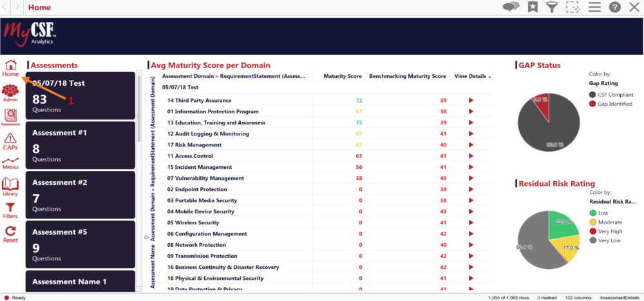Open the help question mark icon
Viewport: 644px width, 301px height.
[614, 7]
